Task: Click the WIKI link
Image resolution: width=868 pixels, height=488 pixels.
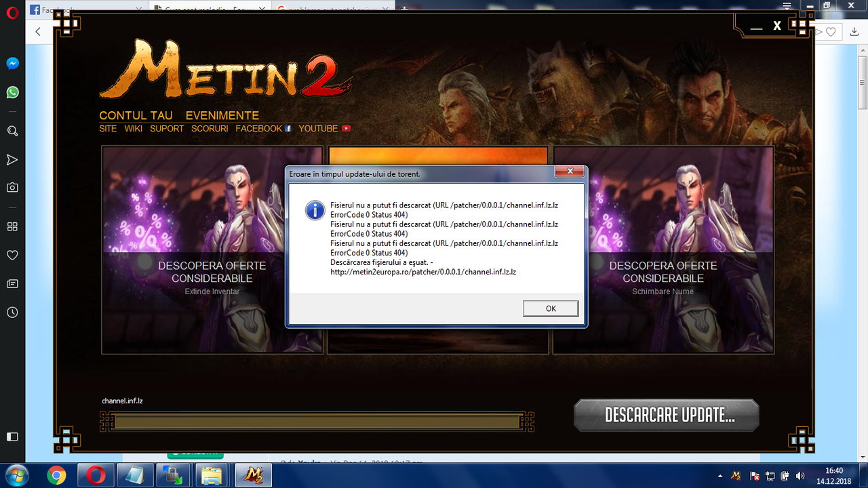Action: click(x=133, y=128)
